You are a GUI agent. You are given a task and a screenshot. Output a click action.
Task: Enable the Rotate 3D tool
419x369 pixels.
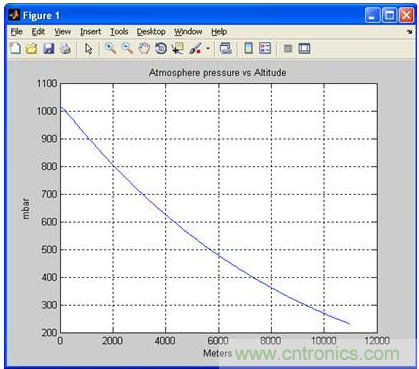(x=161, y=49)
